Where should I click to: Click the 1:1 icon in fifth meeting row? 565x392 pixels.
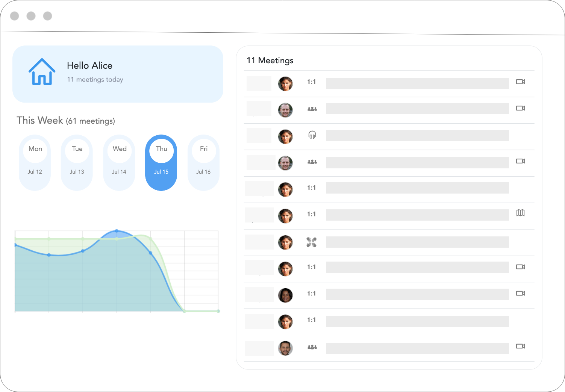(x=312, y=188)
